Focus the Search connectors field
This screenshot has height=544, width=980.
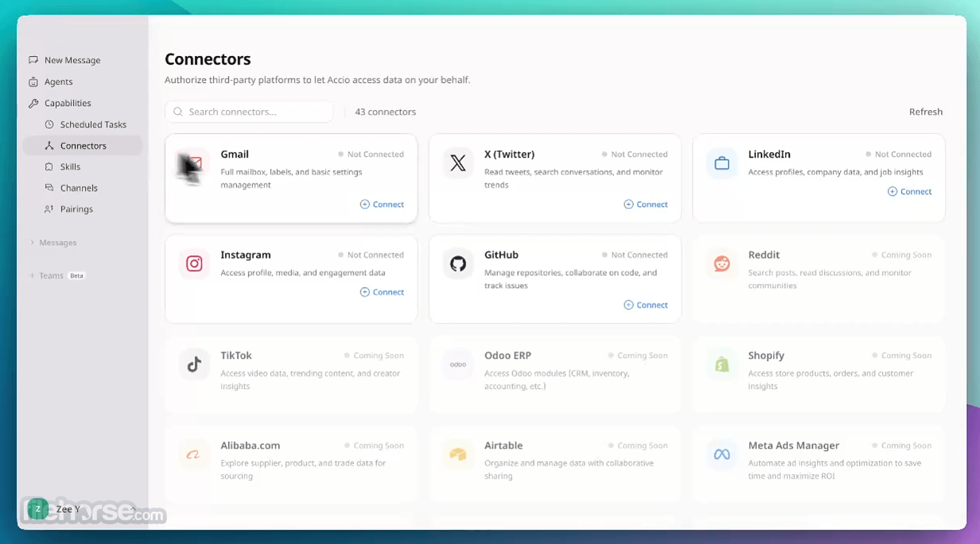(x=249, y=112)
